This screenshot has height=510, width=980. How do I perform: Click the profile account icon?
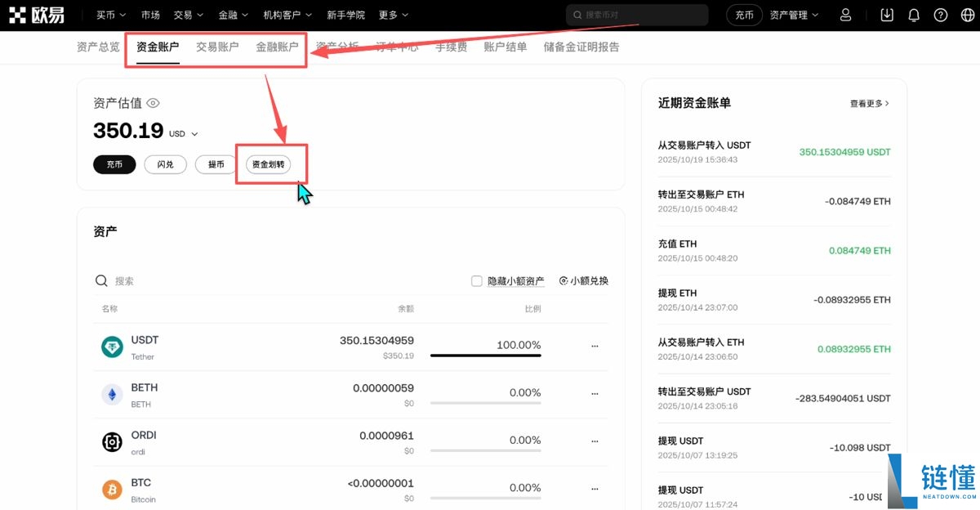[845, 14]
